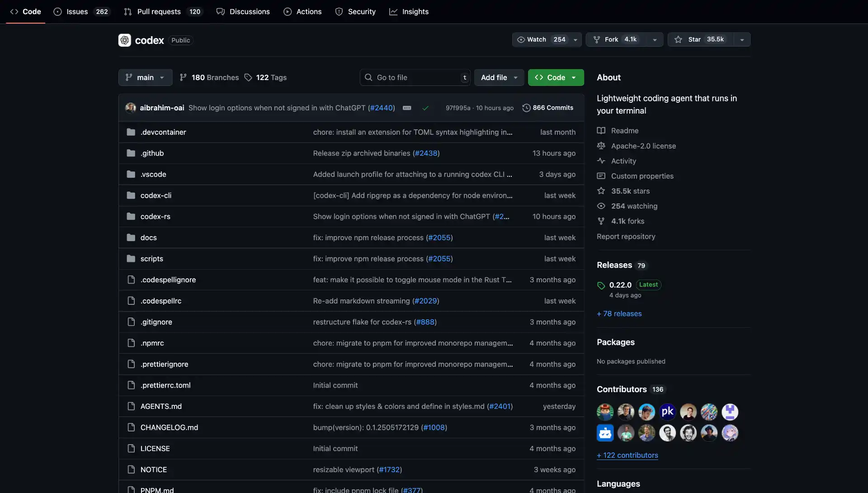Click the .devcontainer folder icon
This screenshot has width=868, height=493.
[131, 132]
